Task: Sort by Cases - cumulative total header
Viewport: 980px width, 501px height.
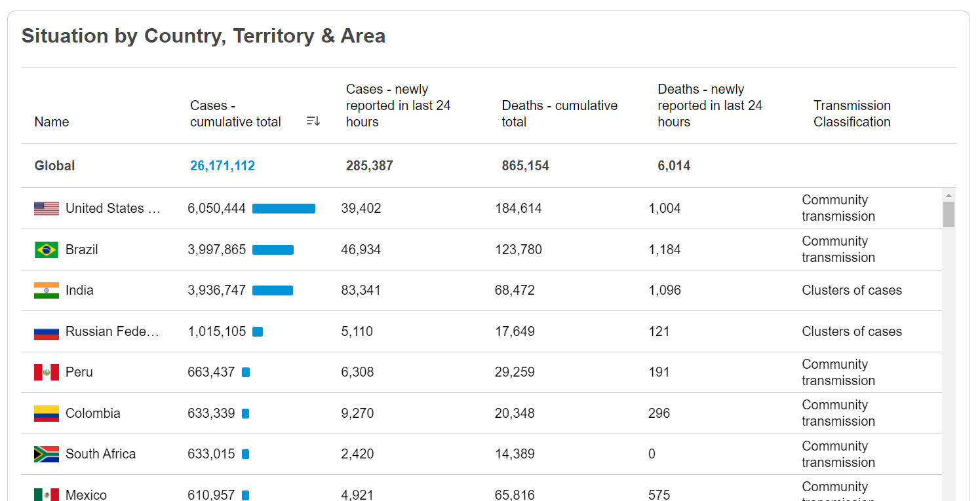Action: [x=235, y=113]
